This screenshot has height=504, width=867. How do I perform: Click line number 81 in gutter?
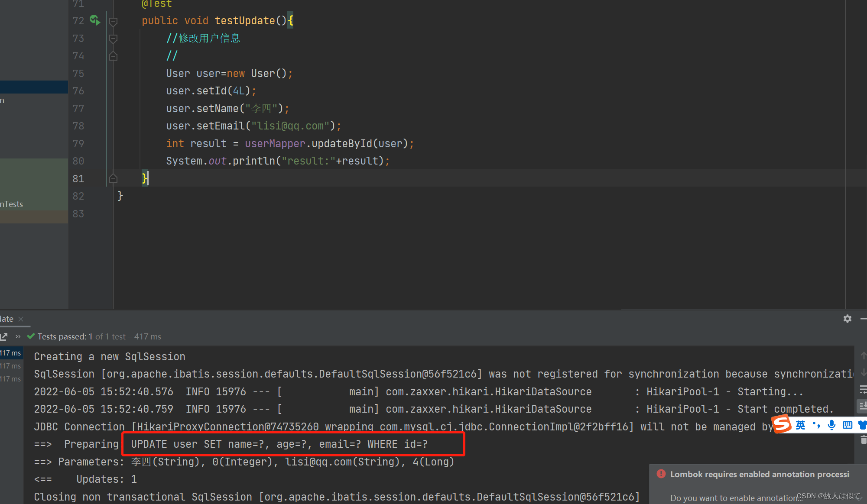[x=78, y=179]
